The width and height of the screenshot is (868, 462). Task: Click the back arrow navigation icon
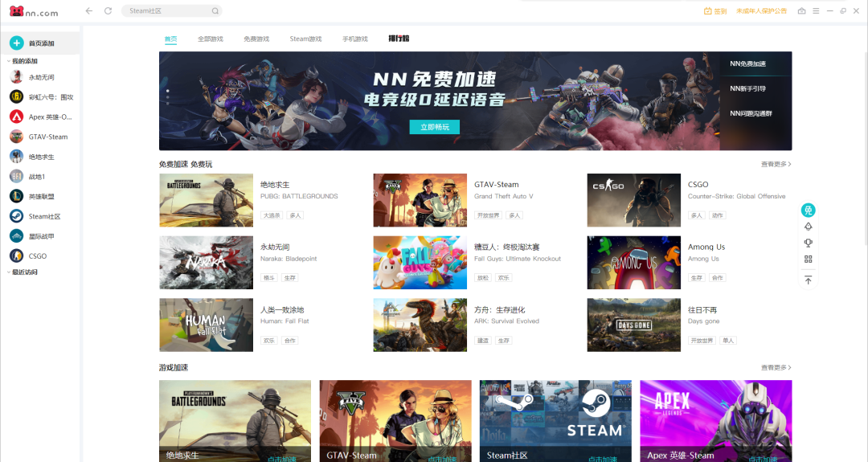[x=88, y=11]
